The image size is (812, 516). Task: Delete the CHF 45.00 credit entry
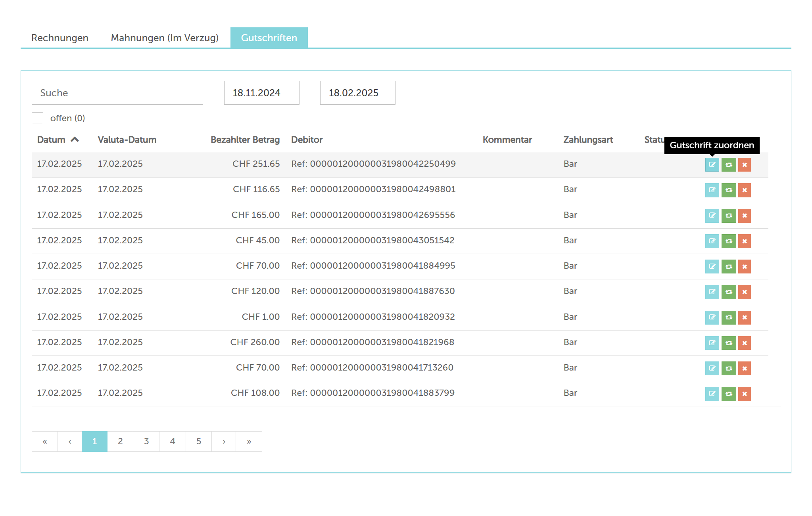pos(745,241)
